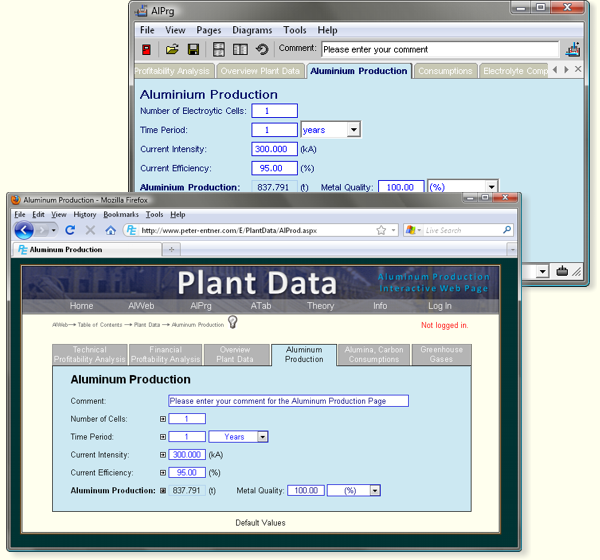Go back in Firefox
The width and height of the screenshot is (600, 560).
pyautogui.click(x=24, y=230)
